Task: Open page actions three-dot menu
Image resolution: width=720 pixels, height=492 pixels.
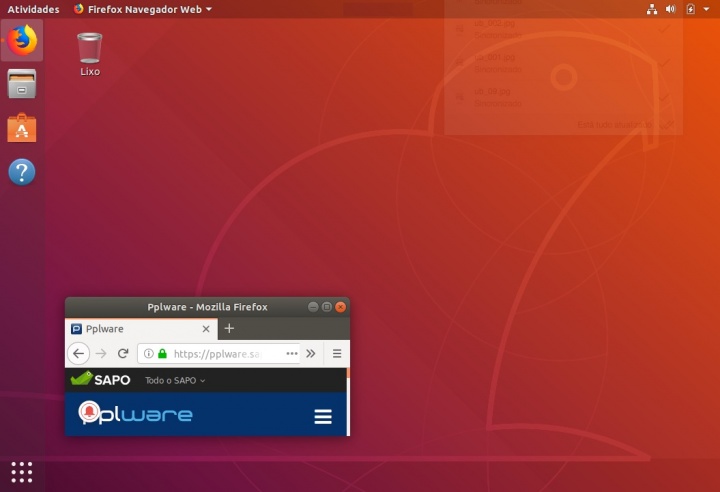Action: (292, 353)
